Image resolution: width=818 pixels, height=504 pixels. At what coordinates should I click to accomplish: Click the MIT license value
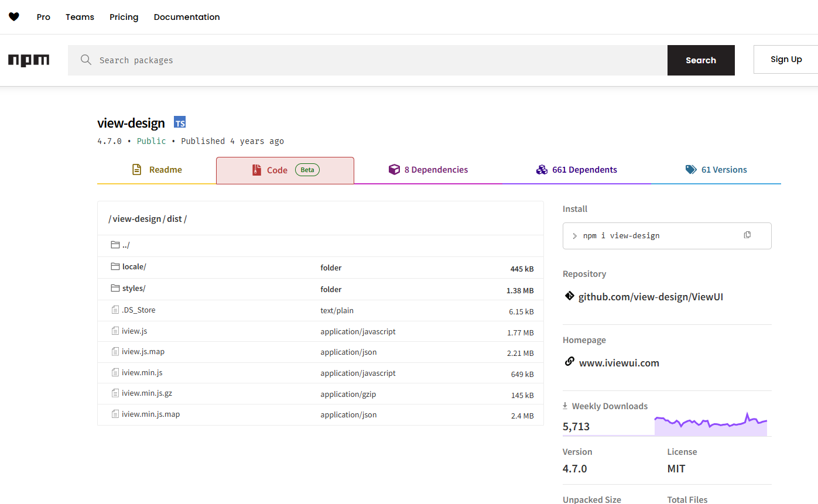[676, 469]
